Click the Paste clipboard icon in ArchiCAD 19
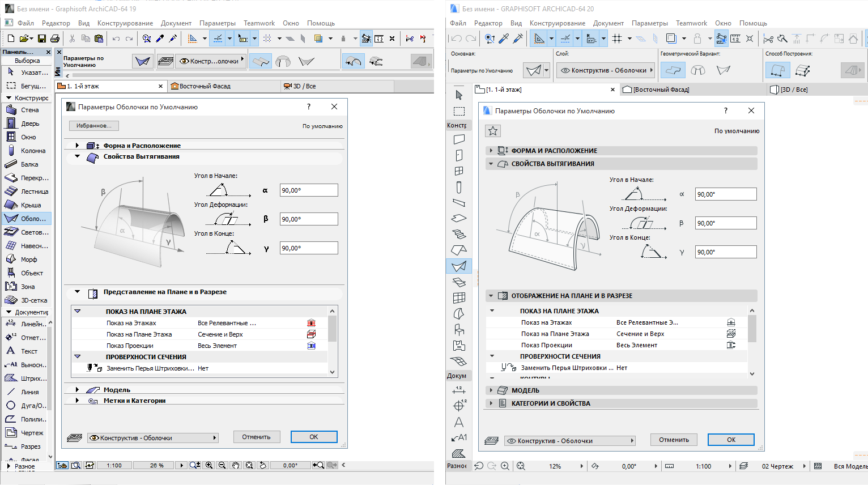Image resolution: width=868 pixels, height=485 pixels. (99, 39)
